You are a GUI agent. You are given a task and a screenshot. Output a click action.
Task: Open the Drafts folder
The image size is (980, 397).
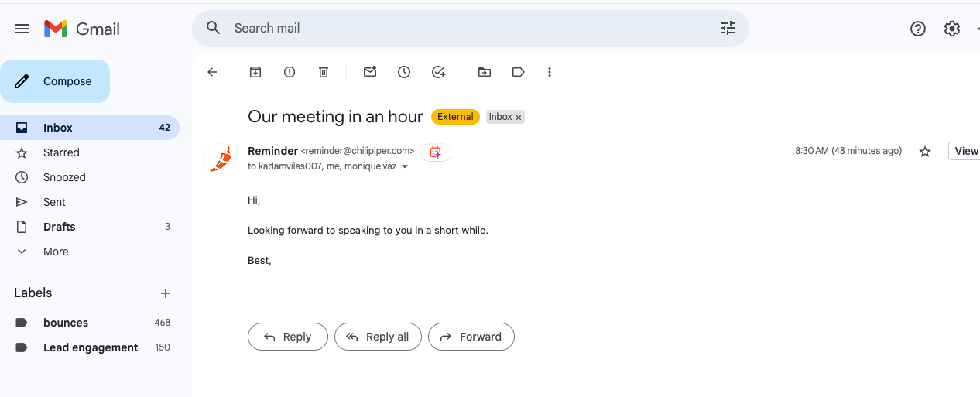[60, 227]
